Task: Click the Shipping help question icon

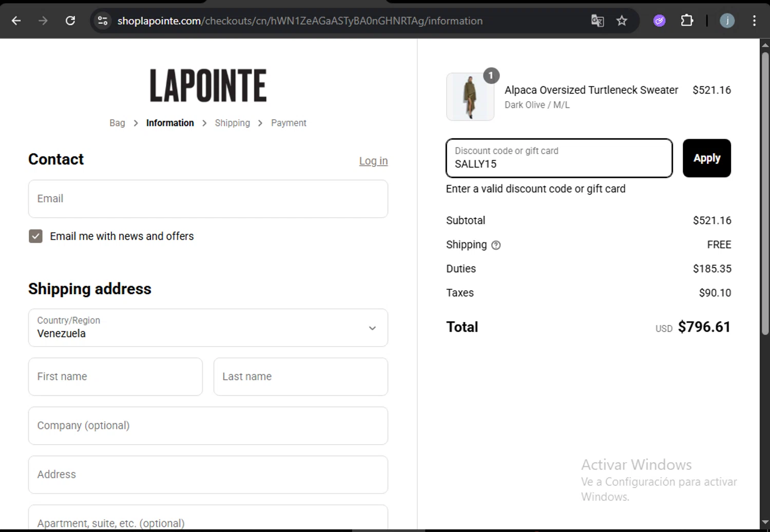Action: tap(496, 245)
